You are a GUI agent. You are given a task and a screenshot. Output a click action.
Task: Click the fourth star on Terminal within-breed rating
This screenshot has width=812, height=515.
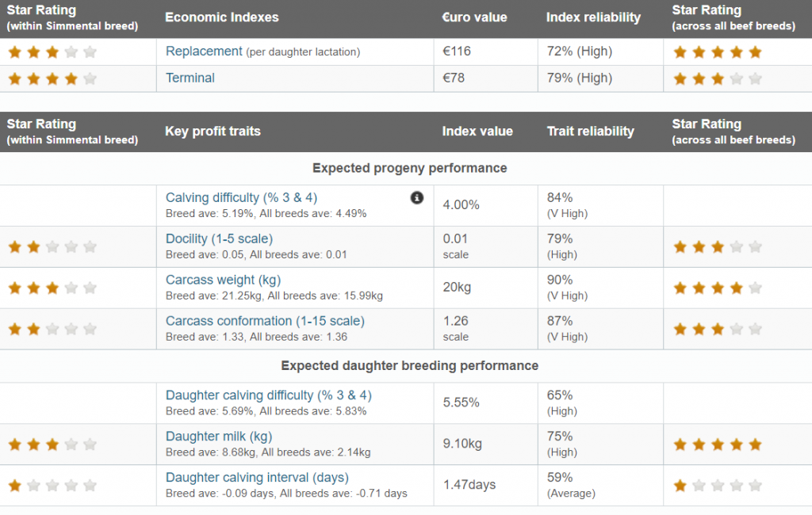click(x=70, y=78)
